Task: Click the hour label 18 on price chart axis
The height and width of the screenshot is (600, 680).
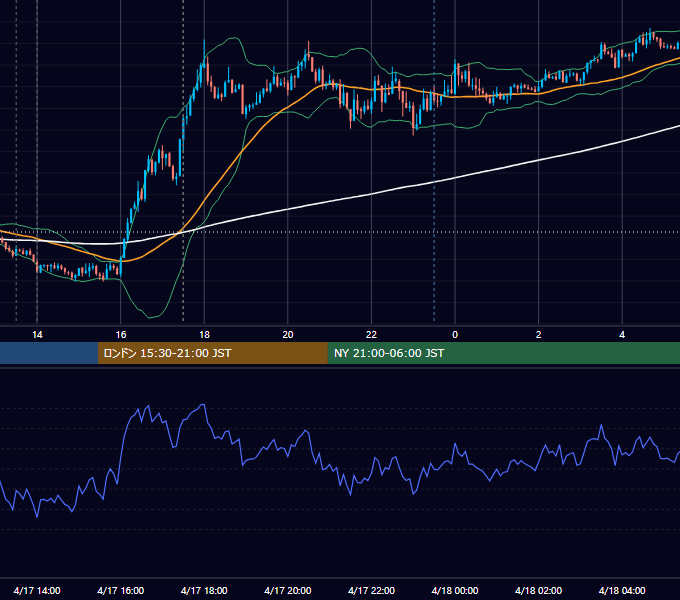Action: point(204,335)
